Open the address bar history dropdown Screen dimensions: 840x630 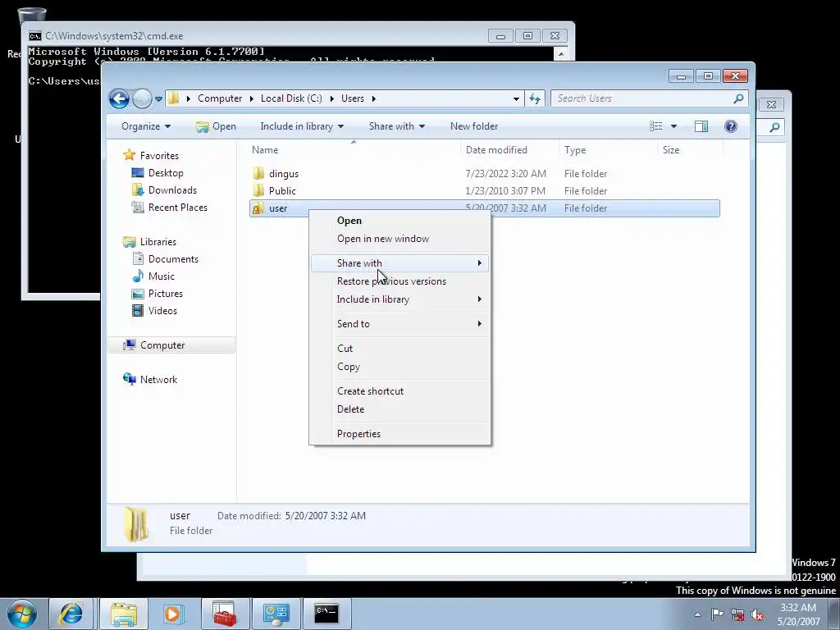click(516, 98)
